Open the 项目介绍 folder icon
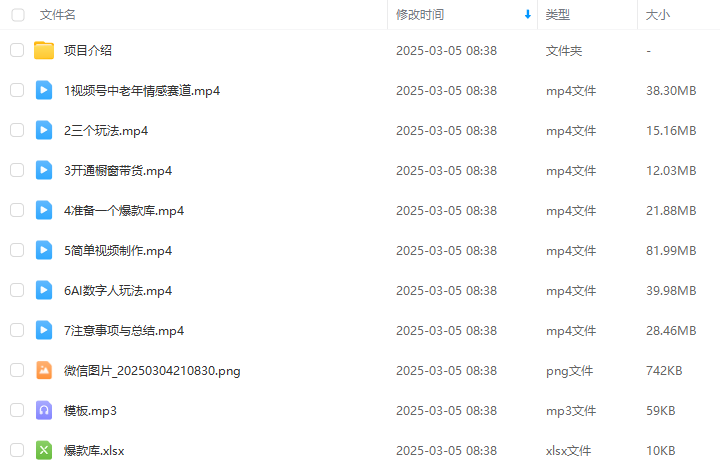The image size is (720, 469). (44, 51)
